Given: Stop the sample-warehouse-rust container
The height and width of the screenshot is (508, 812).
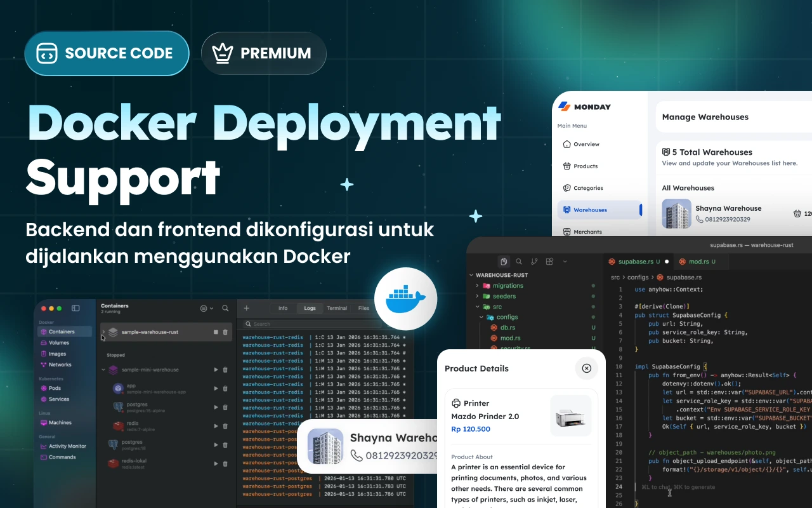Looking at the screenshot, I should point(216,332).
